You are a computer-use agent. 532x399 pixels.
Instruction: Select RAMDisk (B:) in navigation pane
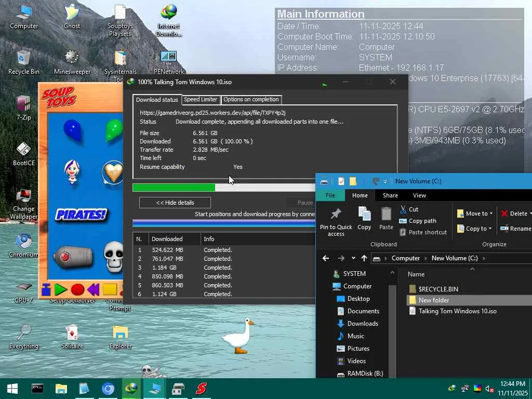click(361, 374)
